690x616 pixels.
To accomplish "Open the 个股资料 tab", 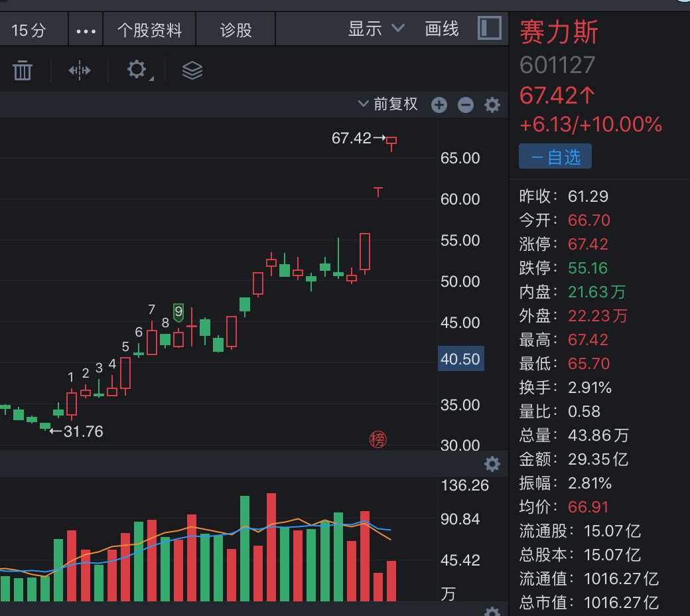I will [x=149, y=30].
